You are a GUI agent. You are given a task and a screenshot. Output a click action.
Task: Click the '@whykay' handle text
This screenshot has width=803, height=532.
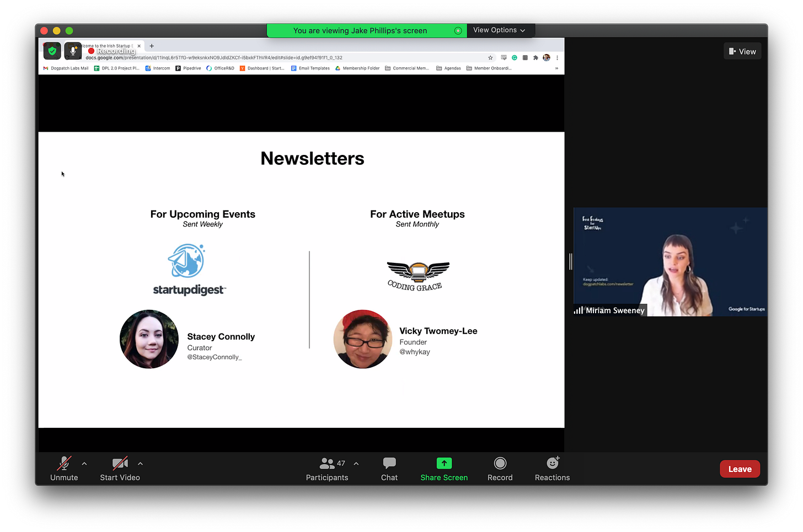point(415,352)
